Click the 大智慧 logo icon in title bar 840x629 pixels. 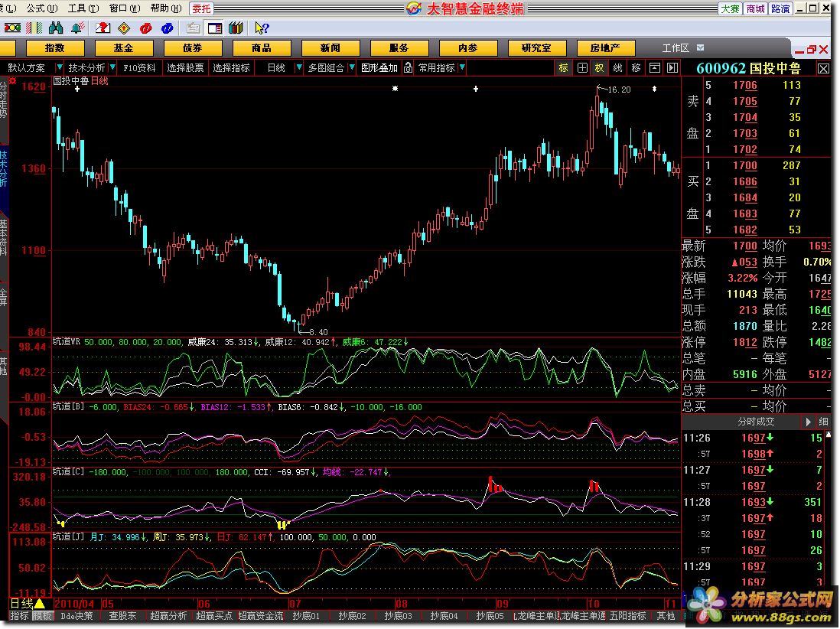tap(414, 8)
